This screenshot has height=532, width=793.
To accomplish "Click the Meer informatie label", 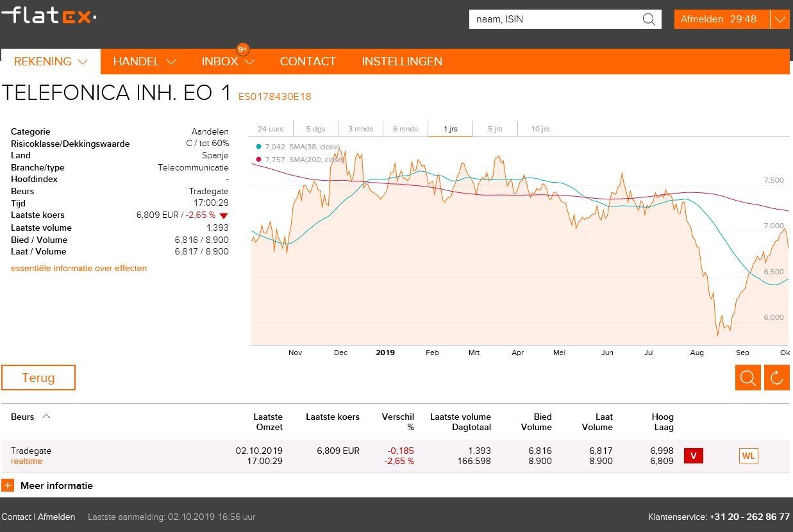I will coord(56,486).
